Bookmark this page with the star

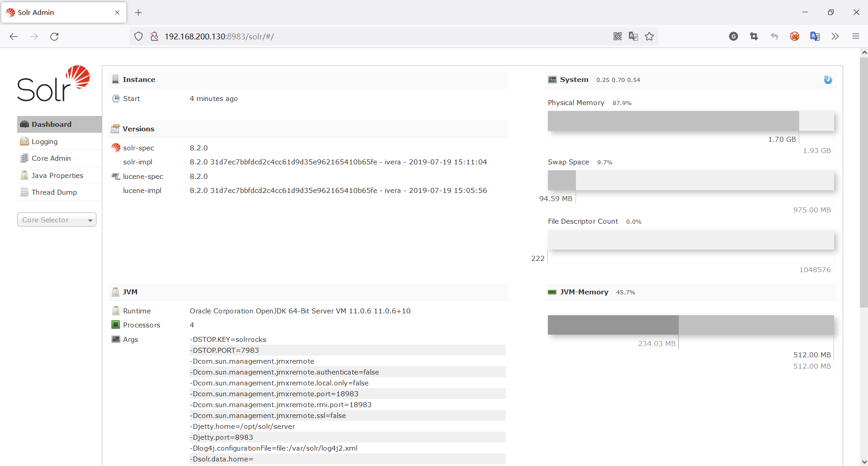649,36
